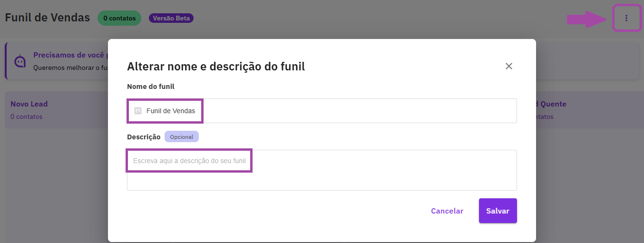
Task: Close the rename funnel dialog
Action: [x=509, y=66]
